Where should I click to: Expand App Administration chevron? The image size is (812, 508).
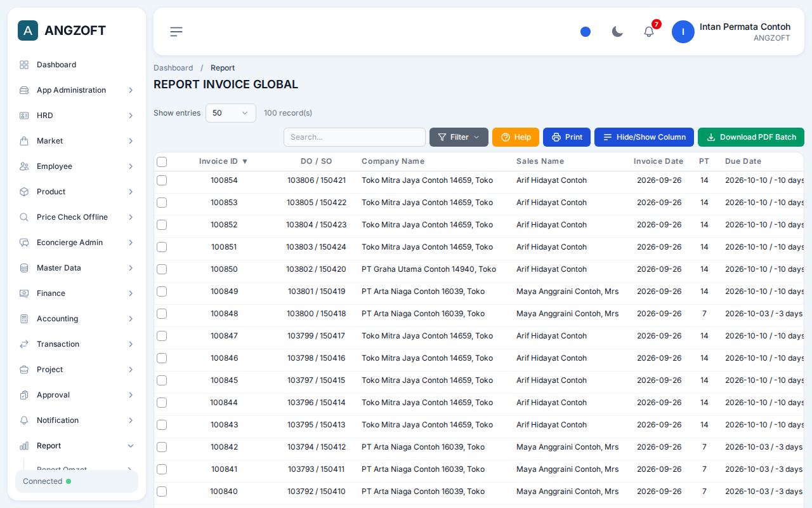(131, 90)
